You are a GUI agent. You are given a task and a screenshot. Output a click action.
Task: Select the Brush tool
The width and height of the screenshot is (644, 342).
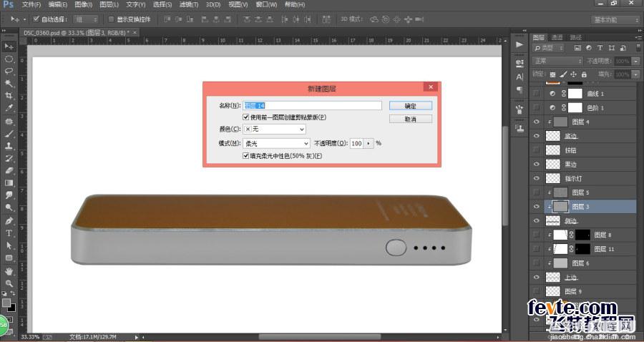point(9,134)
